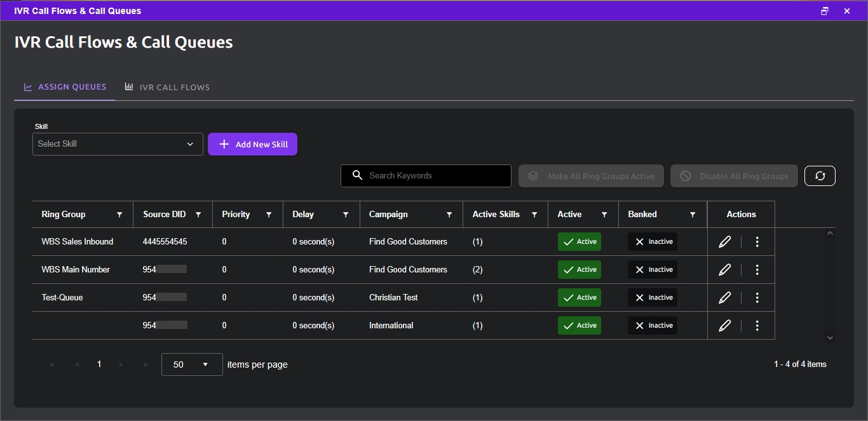Toggle Banked Inactive for WBS Sales Inbound
This screenshot has height=421, width=868.
point(653,242)
